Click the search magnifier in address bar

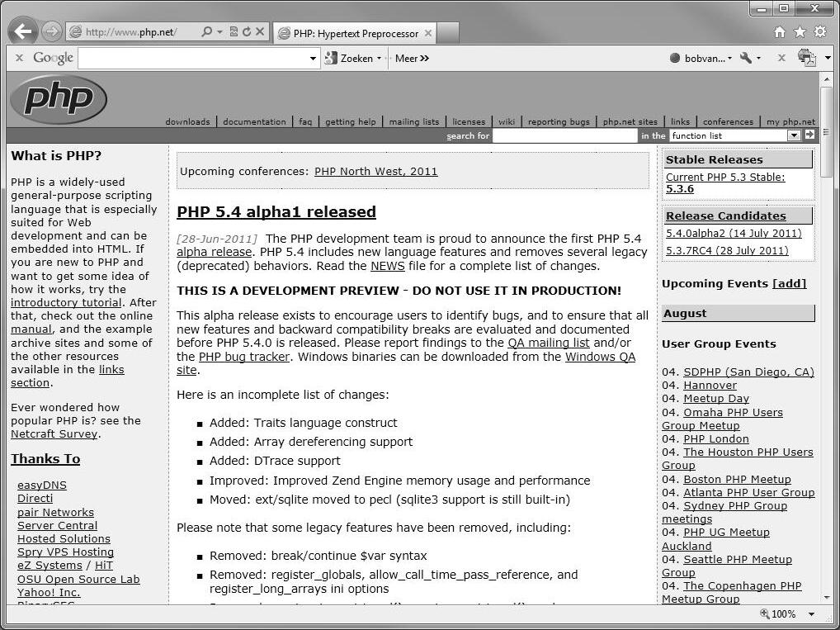click(206, 32)
